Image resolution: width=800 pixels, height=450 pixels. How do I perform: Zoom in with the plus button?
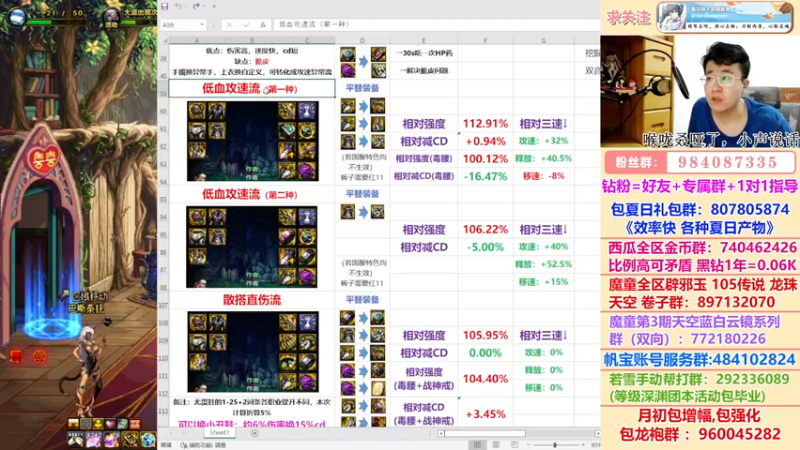pyautogui.click(x=583, y=445)
